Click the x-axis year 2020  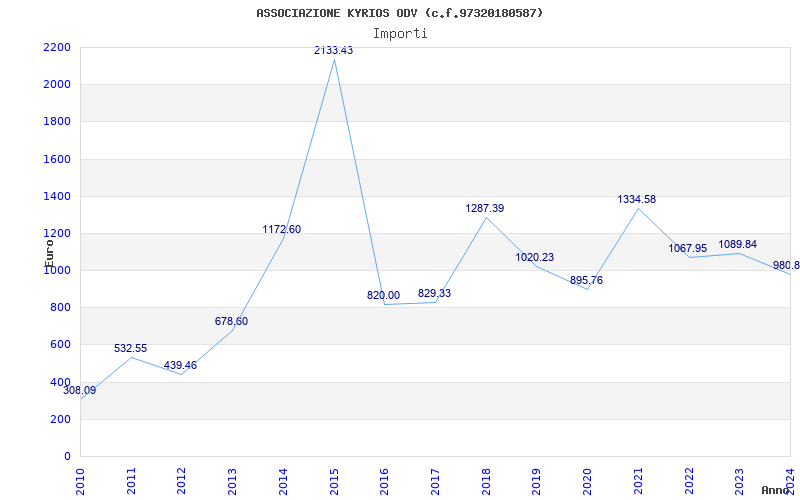pos(587,482)
